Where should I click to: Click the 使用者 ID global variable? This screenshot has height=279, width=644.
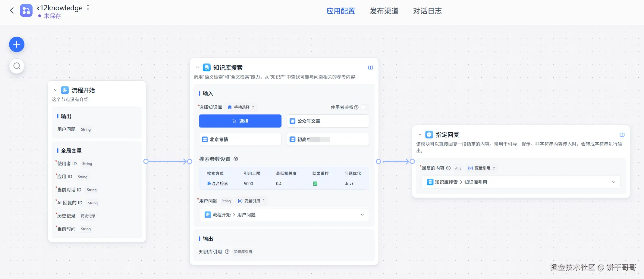tap(67, 164)
